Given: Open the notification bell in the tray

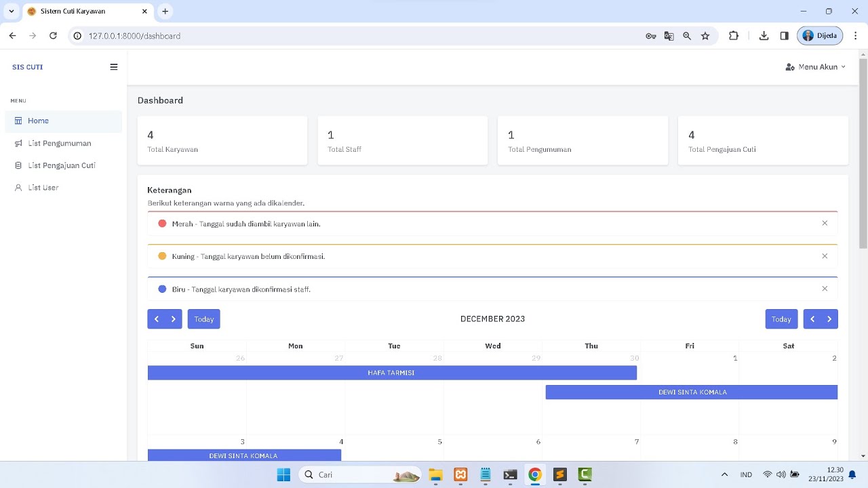Looking at the screenshot, I should (x=852, y=474).
